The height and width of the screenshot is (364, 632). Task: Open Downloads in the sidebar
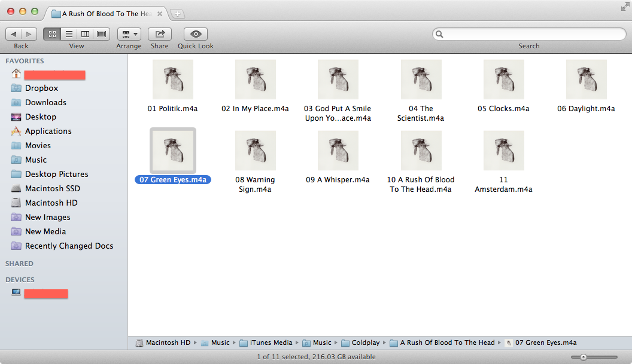tap(39, 102)
